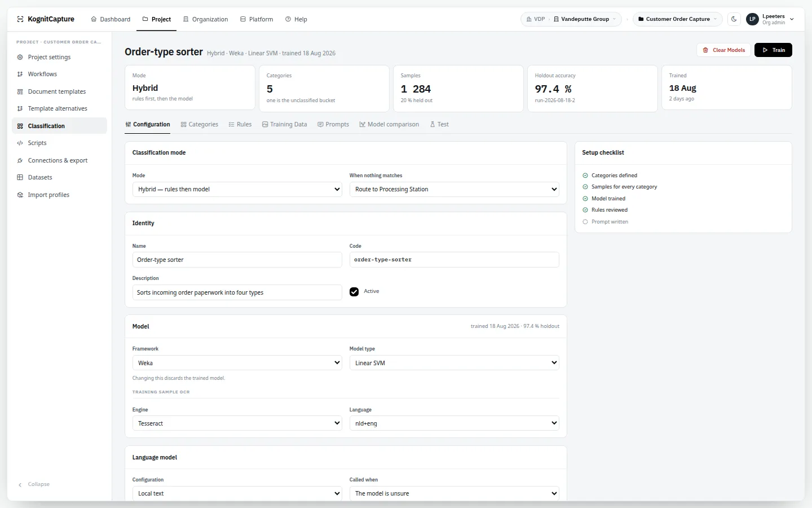Click the Document templates sidebar icon
This screenshot has height=508, width=812.
pyautogui.click(x=20, y=91)
